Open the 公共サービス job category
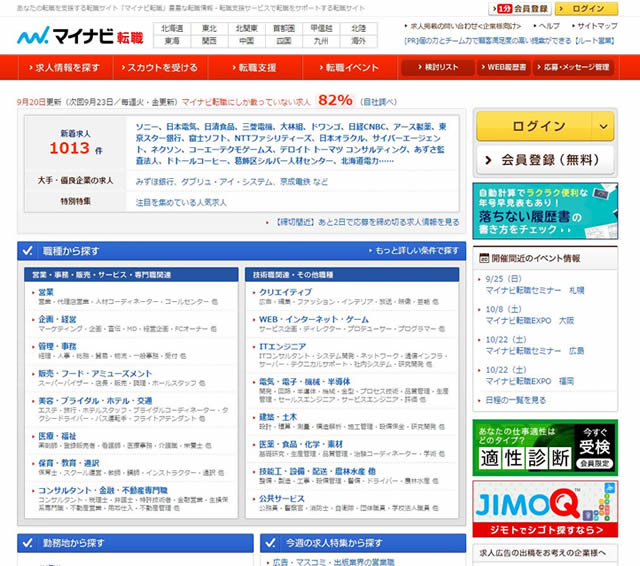640x566 pixels. tap(282, 499)
